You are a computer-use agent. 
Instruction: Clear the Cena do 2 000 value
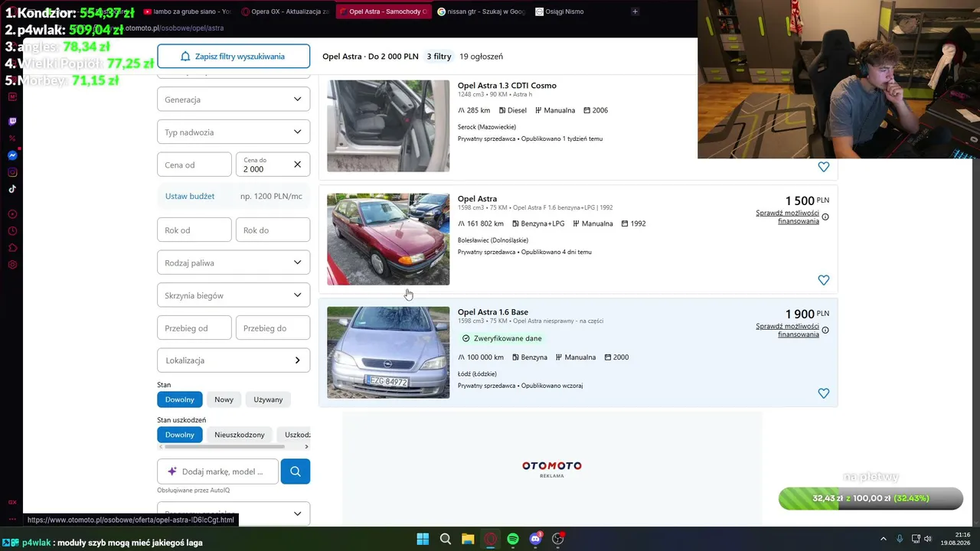tap(297, 165)
